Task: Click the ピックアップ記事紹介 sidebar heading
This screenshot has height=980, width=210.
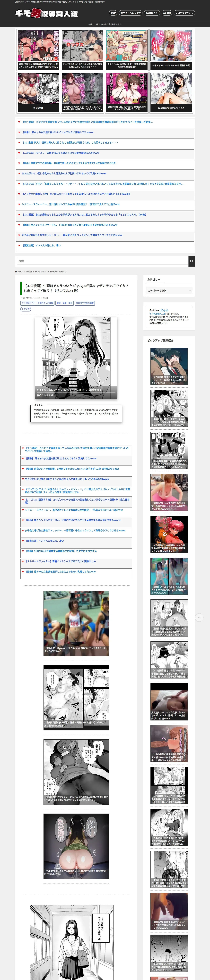Action: 160,341
